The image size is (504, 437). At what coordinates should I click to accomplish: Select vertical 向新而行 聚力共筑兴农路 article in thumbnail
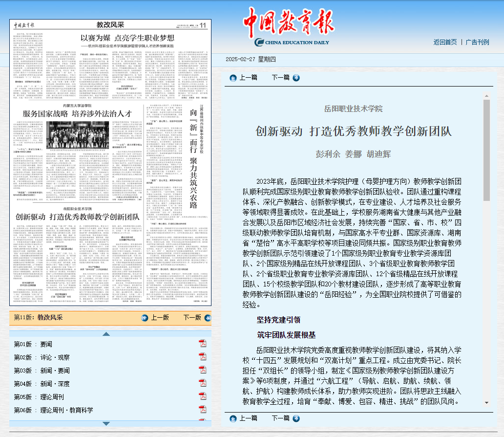point(193,159)
